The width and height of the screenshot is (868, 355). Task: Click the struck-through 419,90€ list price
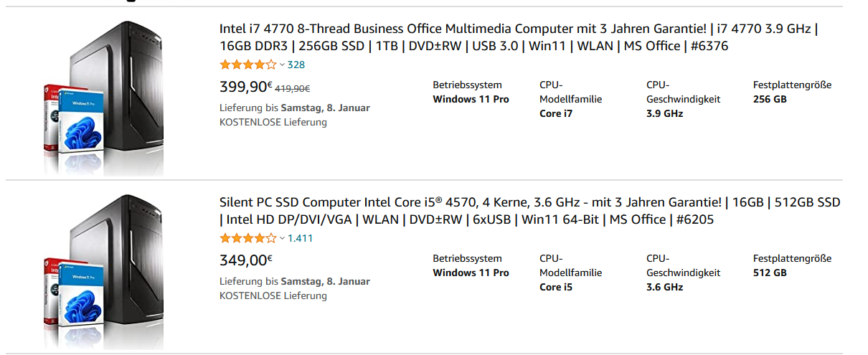(x=293, y=89)
